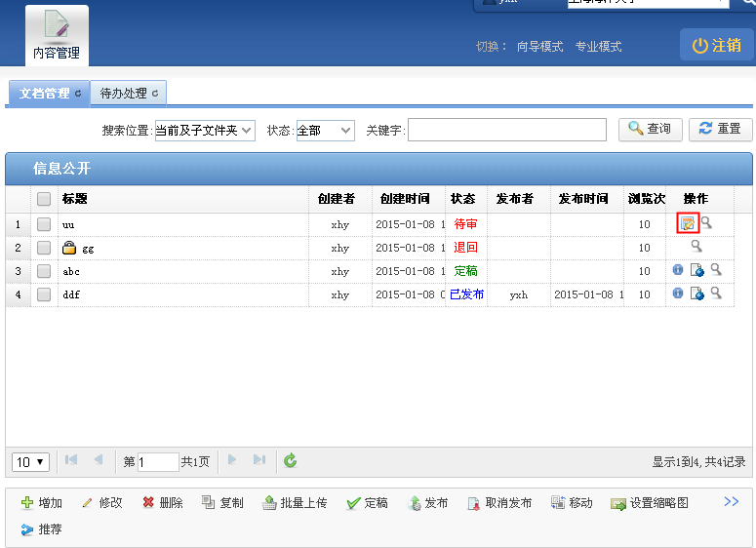This screenshot has width=756, height=548.
Task: Click the 查询 search button
Action: click(650, 129)
